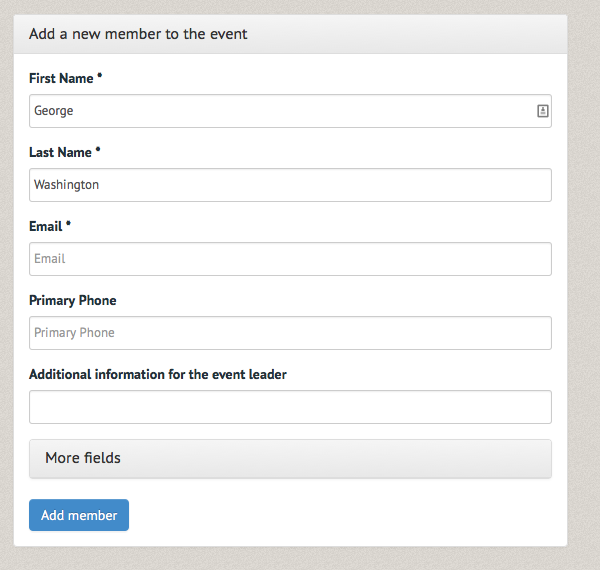Click the Last Name label text
Image resolution: width=600 pixels, height=570 pixels.
[60, 152]
